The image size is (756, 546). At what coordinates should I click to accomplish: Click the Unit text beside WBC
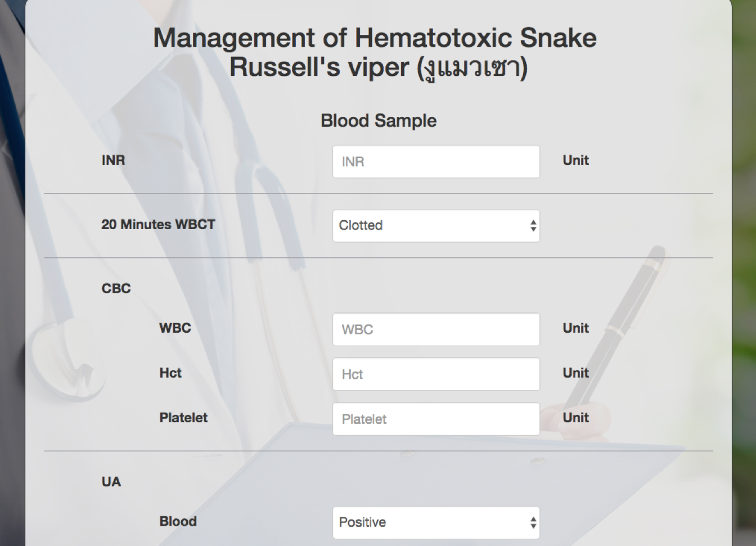pyautogui.click(x=575, y=328)
